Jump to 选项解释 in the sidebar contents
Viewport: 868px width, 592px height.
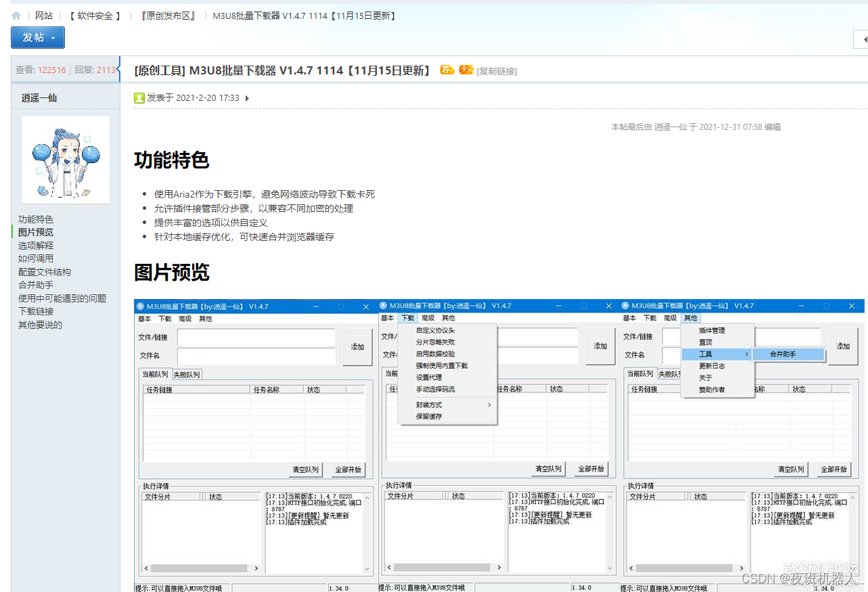[x=36, y=246]
